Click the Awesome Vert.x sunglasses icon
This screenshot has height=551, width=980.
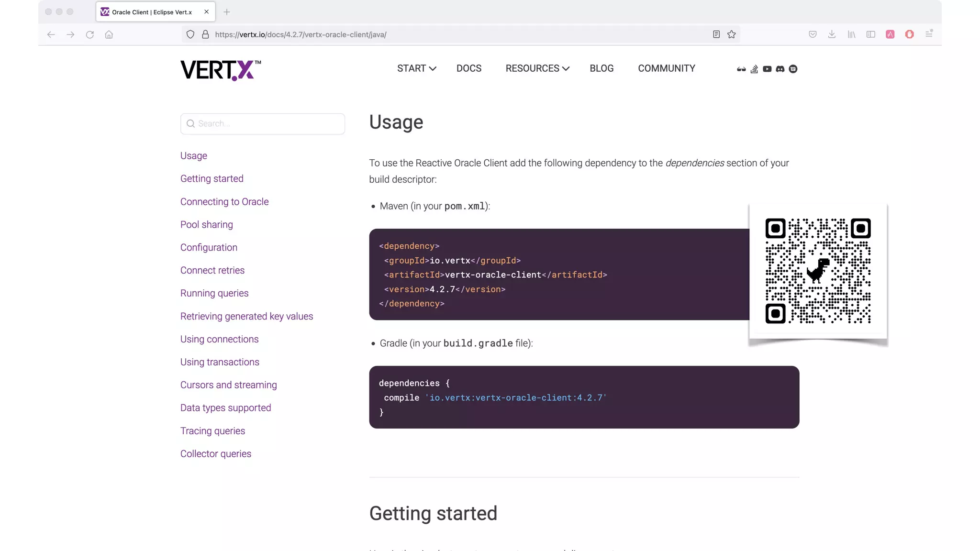pos(741,69)
